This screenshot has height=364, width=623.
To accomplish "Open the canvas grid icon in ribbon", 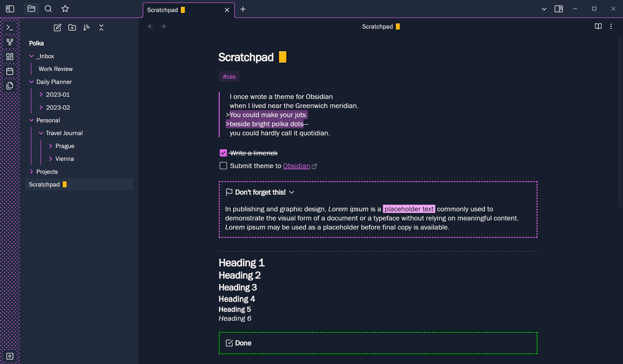I will (x=10, y=57).
